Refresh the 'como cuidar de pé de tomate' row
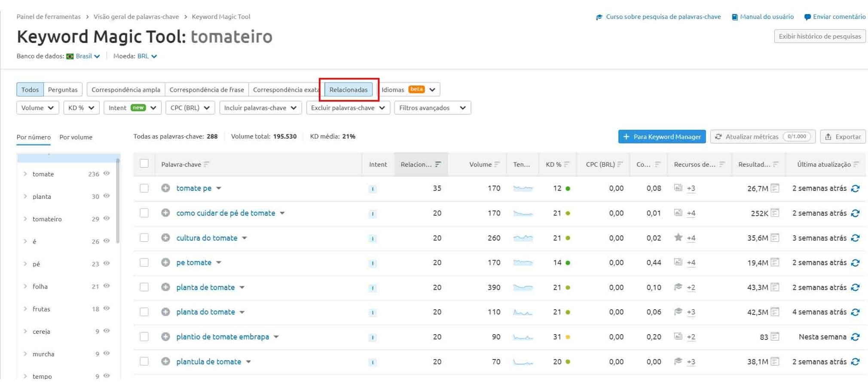 (x=855, y=213)
